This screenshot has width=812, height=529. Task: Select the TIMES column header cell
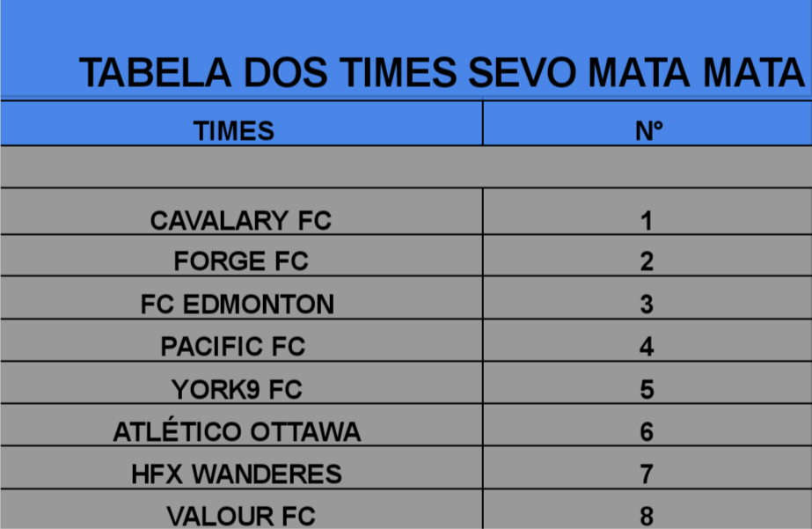(234, 131)
